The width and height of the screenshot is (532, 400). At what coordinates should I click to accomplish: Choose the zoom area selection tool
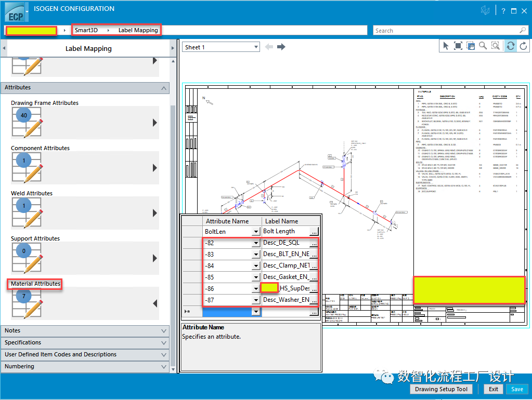tap(496, 46)
